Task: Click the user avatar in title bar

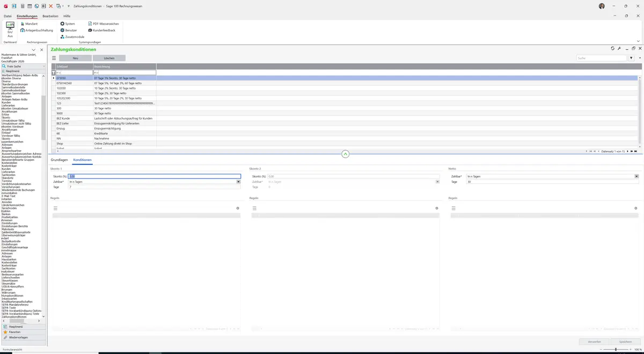Action: [602, 6]
